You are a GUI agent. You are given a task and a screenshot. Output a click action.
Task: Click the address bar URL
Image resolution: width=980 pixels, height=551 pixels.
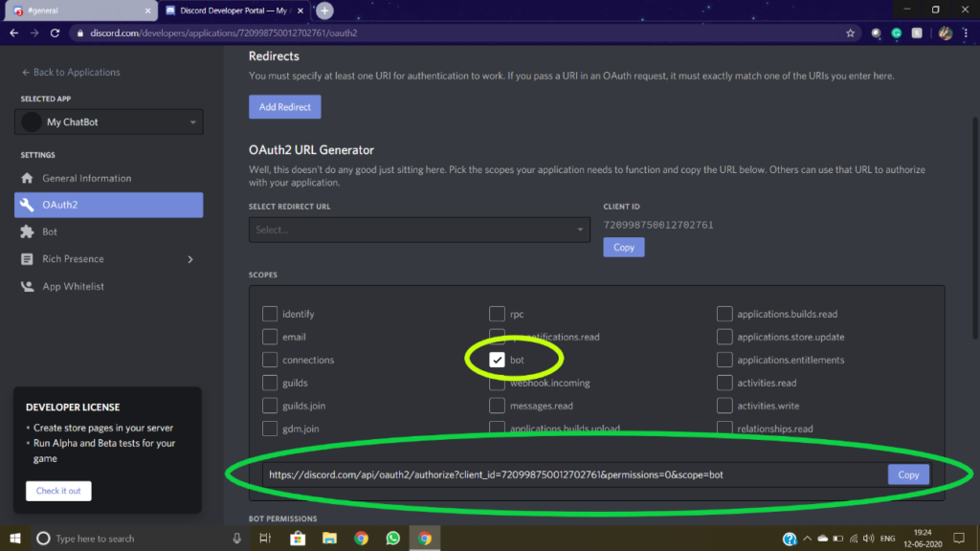tap(224, 33)
